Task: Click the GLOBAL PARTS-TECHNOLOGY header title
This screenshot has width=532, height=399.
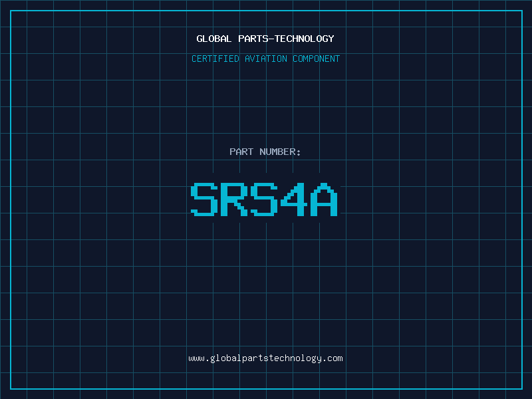Action: [265, 39]
